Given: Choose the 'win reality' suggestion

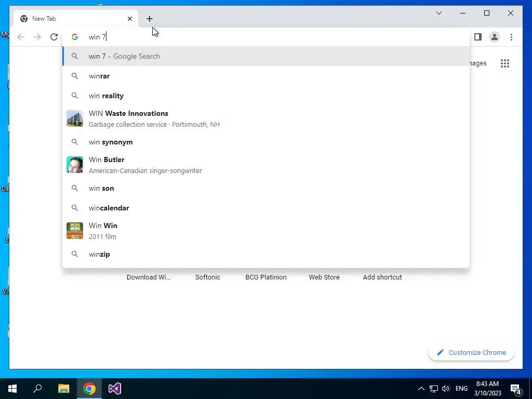Looking at the screenshot, I should (266, 96).
